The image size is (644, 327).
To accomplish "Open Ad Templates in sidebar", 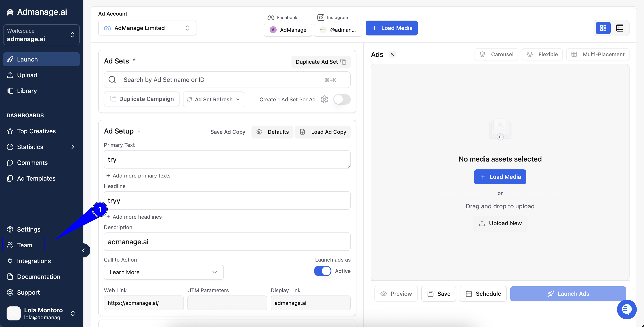I will [x=41, y=178].
